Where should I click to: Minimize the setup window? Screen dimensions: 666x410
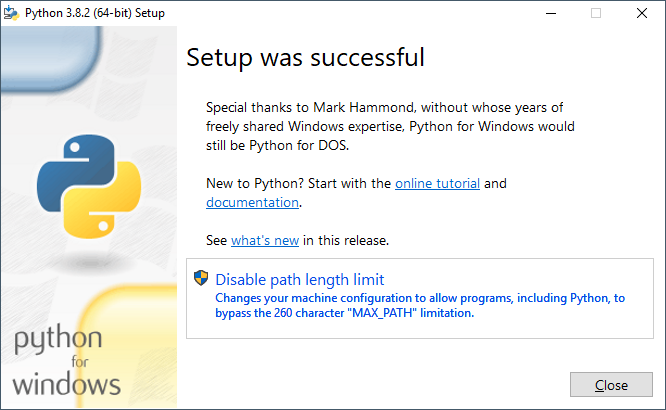[x=551, y=13]
